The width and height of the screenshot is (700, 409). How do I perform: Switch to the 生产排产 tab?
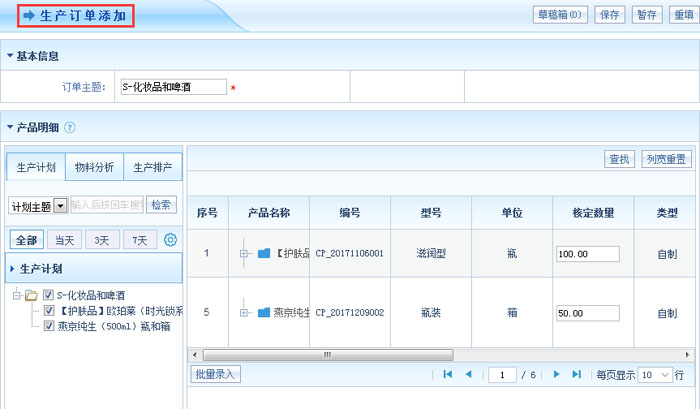tap(153, 167)
